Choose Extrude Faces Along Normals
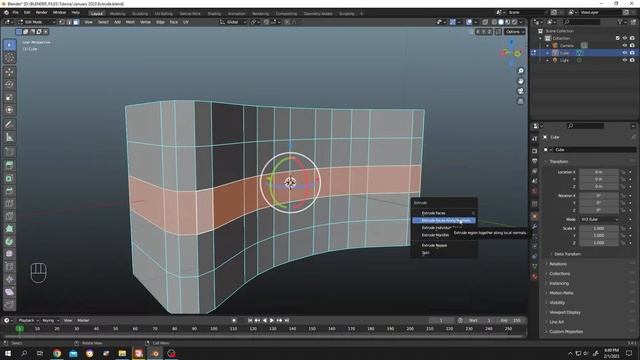 444,220
